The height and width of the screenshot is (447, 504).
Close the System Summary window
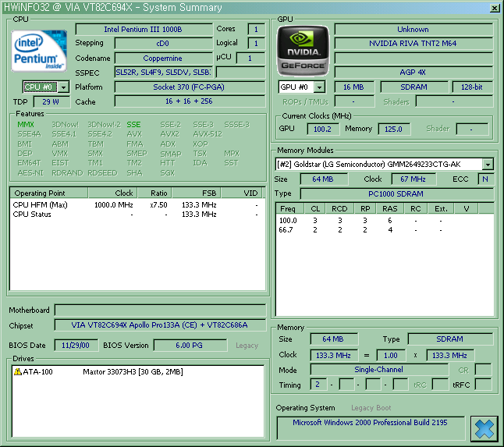(495, 8)
